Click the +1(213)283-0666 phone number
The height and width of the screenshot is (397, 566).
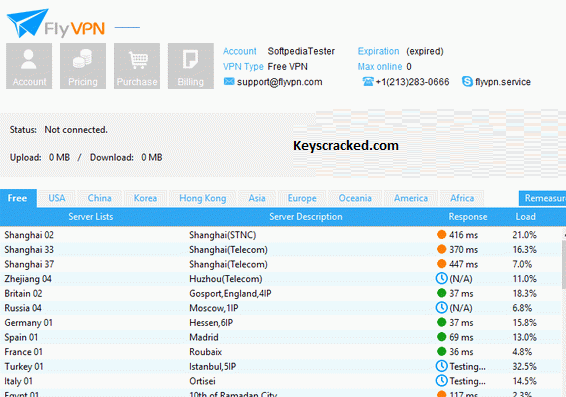click(412, 82)
